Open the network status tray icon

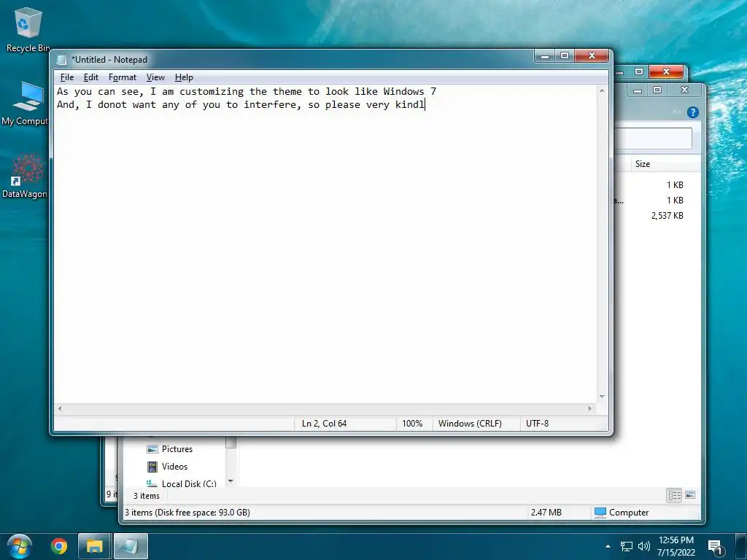626,547
